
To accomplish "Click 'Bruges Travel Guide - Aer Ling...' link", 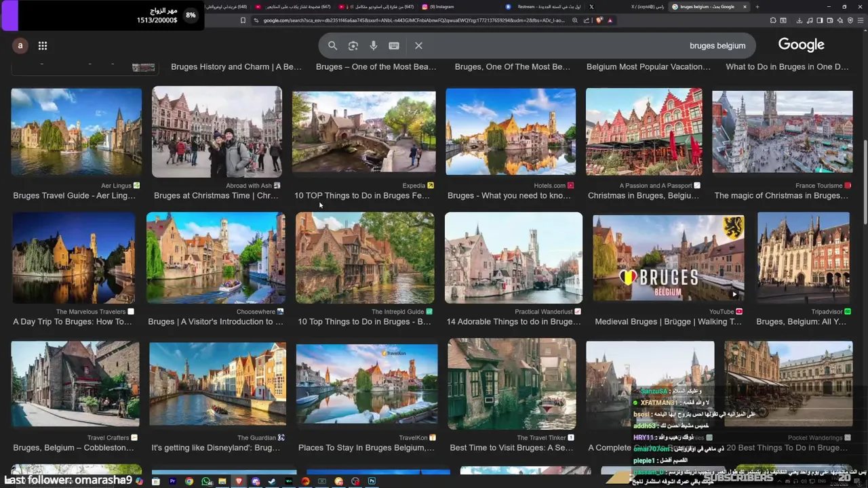I will [x=75, y=196].
